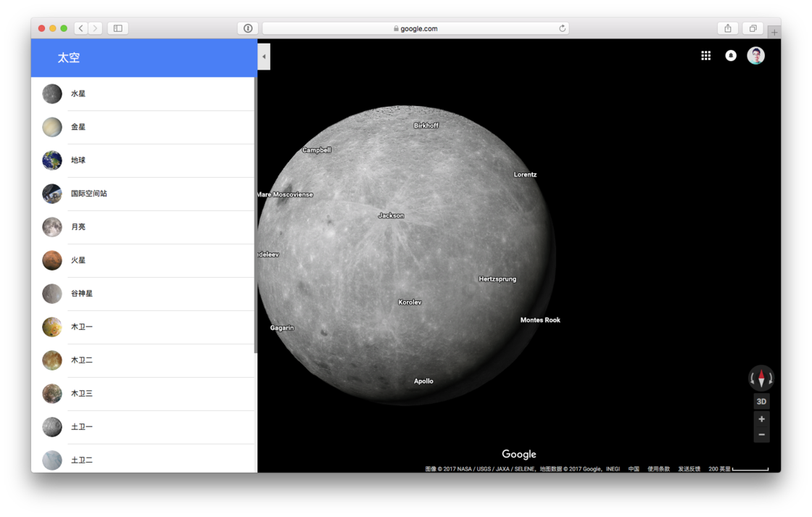This screenshot has width=812, height=517.
Task: Click the Hertzsprung crater label
Action: tap(497, 278)
